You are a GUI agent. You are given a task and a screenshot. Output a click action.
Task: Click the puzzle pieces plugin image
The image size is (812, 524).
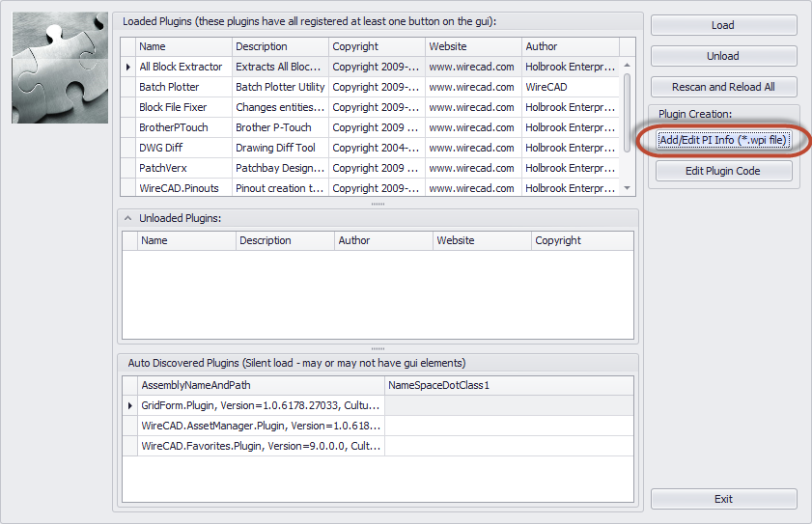click(x=60, y=68)
